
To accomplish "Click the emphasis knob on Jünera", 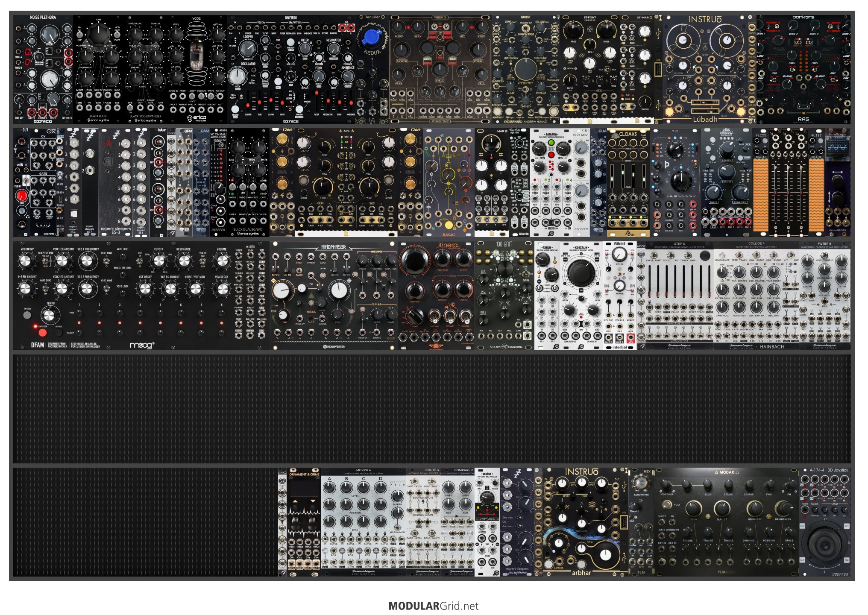I will tap(414, 291).
